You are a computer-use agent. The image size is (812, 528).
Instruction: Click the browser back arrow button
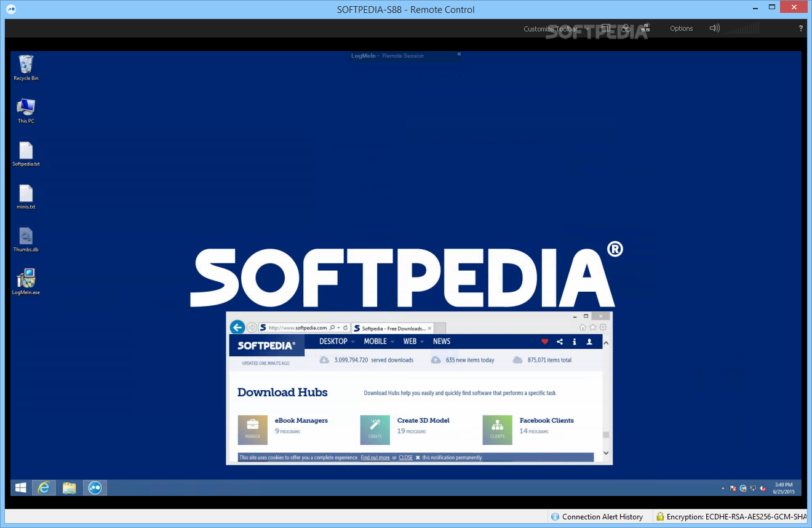(x=237, y=327)
